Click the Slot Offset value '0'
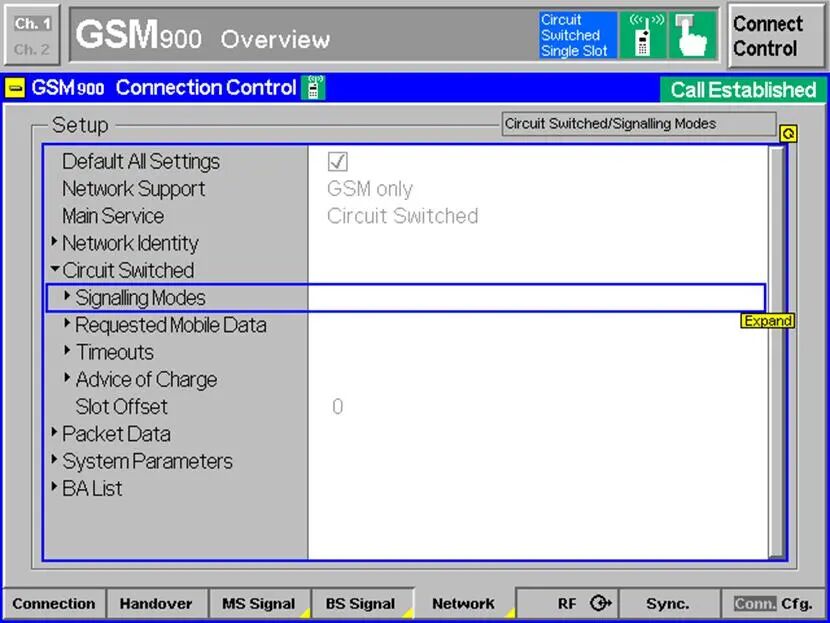The width and height of the screenshot is (830, 623). tap(337, 407)
